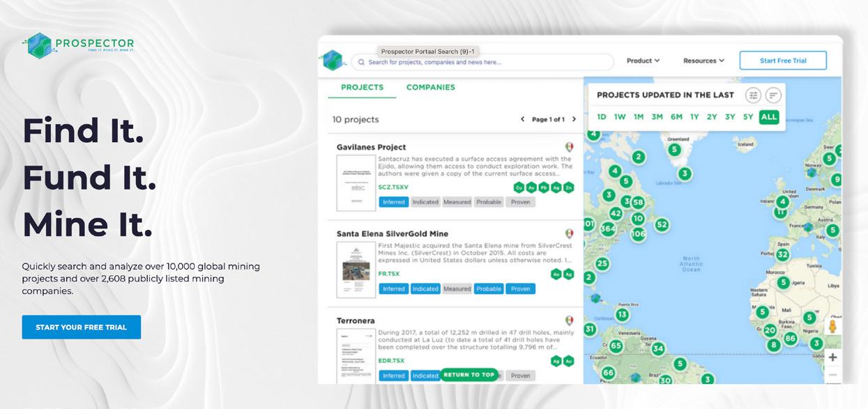Click the Cu commodity hexagon on Gavilanes Project

pyautogui.click(x=519, y=187)
